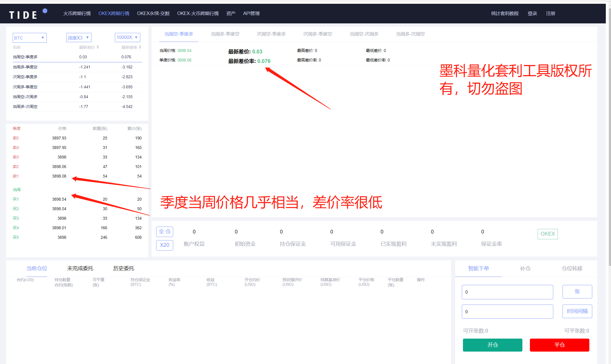Open 未完成委托 tab

click(80, 268)
